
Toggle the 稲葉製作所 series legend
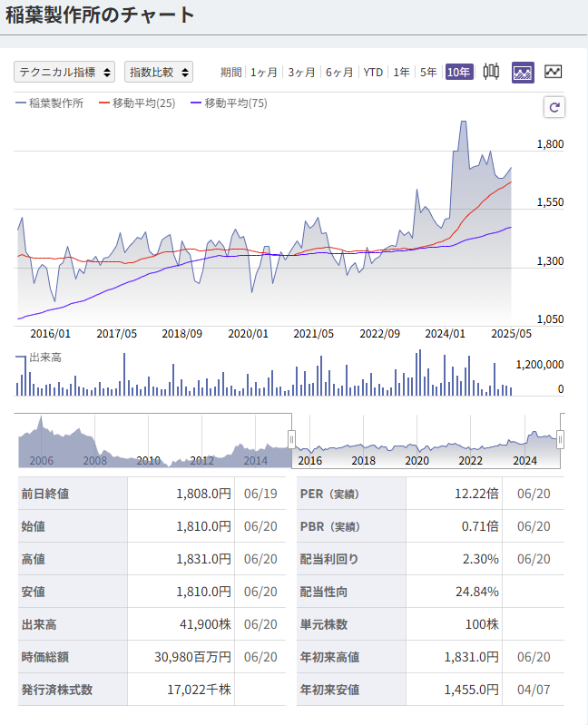(50, 103)
